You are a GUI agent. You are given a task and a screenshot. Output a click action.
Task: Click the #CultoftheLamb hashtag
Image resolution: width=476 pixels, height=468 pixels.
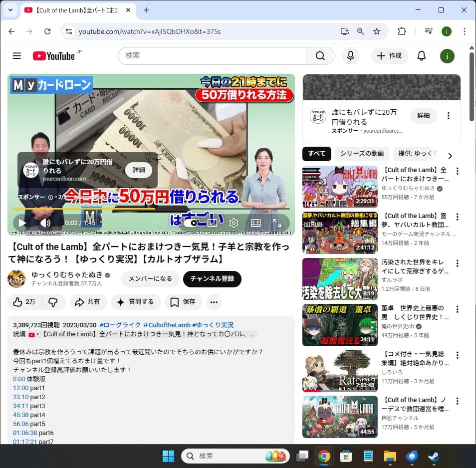click(167, 325)
